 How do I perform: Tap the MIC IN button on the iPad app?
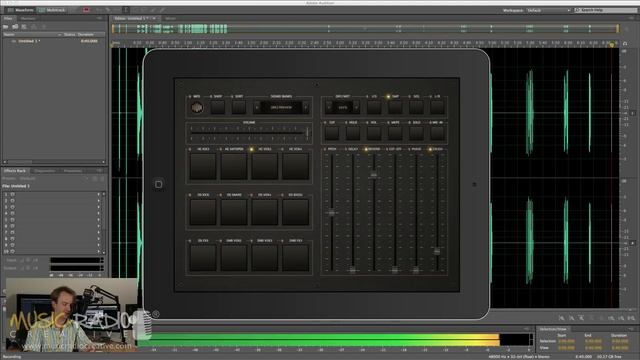437,133
